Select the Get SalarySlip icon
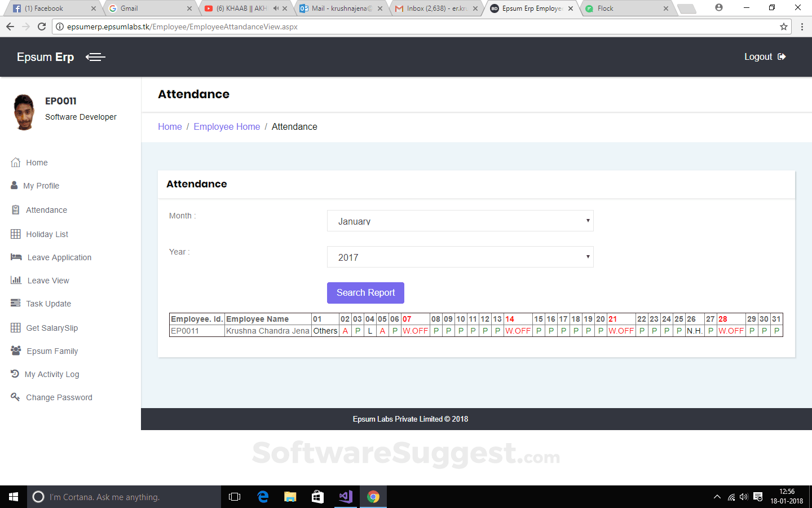Screen dimensions: 812x508 (x=16, y=327)
